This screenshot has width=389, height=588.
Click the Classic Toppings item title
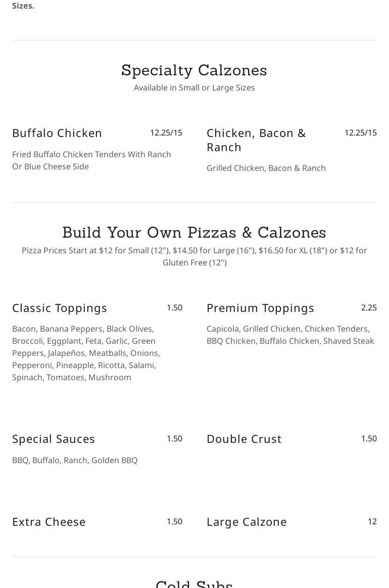60,308
